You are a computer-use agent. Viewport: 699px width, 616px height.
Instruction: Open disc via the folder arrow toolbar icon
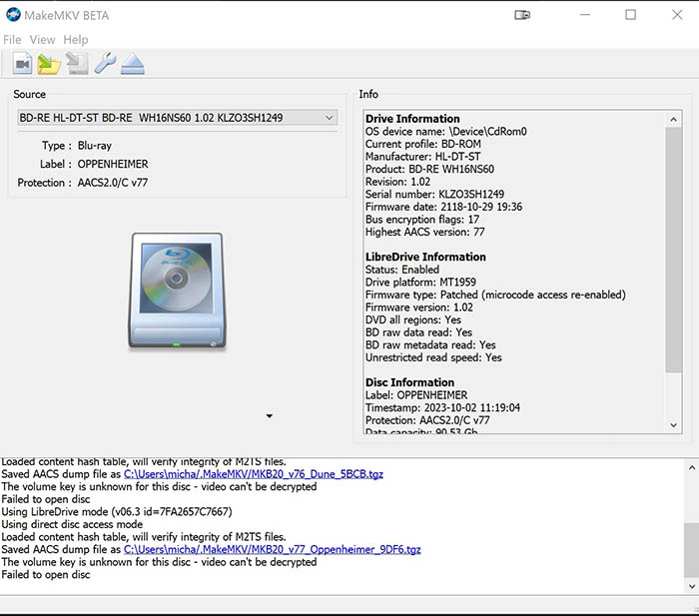coord(49,64)
